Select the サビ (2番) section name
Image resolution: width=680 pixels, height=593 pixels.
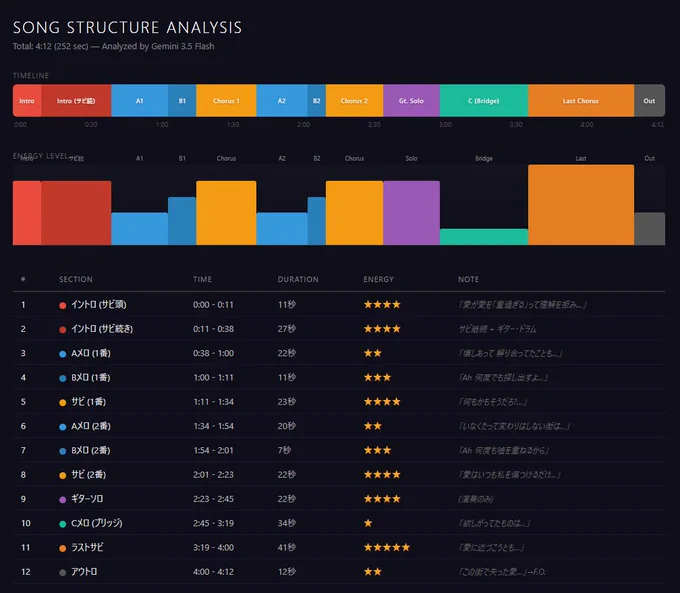88,475
